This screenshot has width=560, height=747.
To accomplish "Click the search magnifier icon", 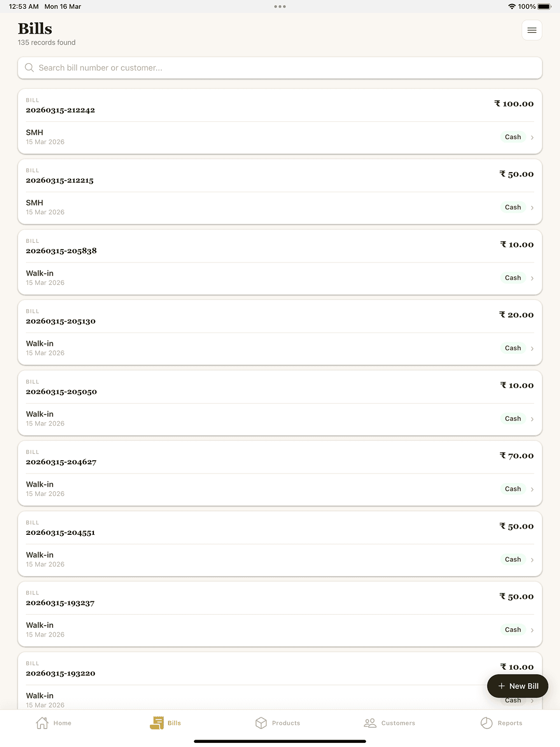I will point(30,68).
